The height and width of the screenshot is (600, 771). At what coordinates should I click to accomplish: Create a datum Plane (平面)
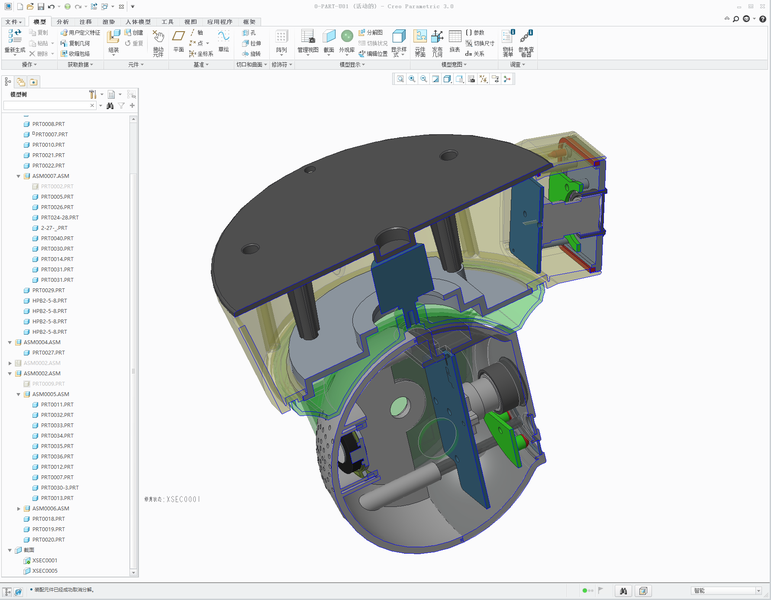coord(178,36)
